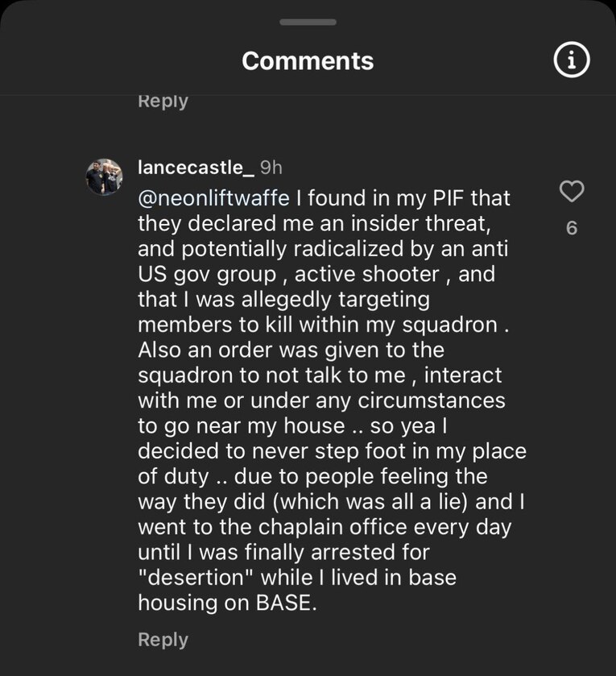This screenshot has width=616, height=676.
Task: Open the @neonliftwaffe mention
Action: [x=213, y=198]
